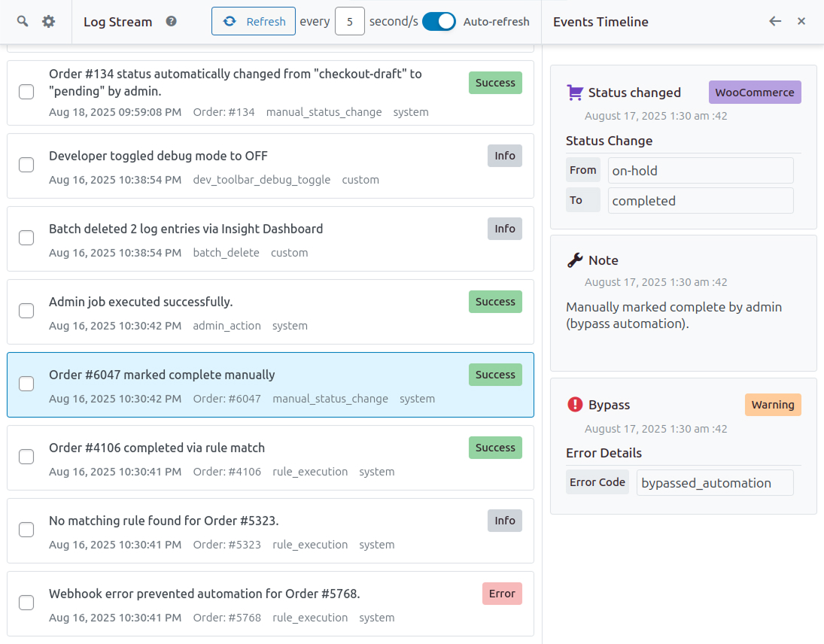Open settings via the gear icon
This screenshot has width=824, height=644.
tap(49, 22)
